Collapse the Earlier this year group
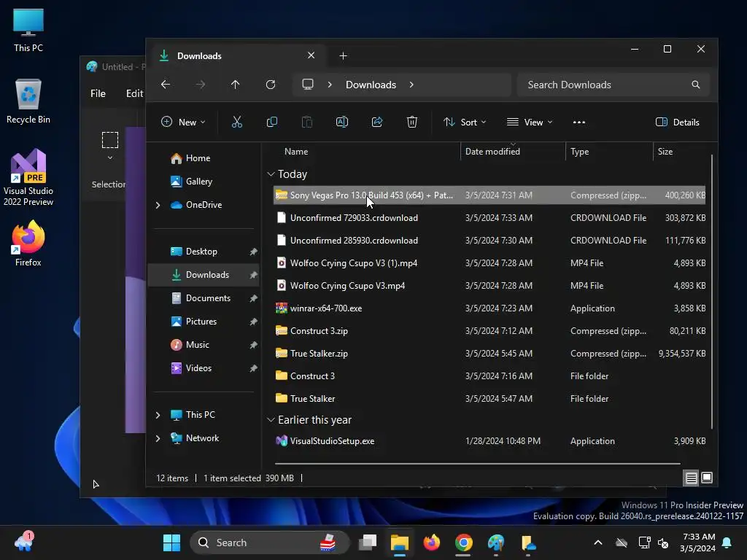Image resolution: width=747 pixels, height=560 pixels. click(271, 420)
